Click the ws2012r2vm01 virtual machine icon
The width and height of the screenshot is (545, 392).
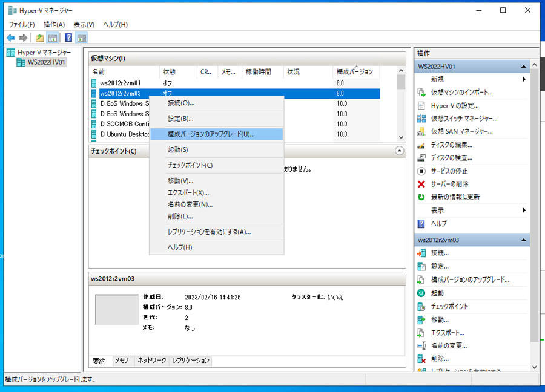point(94,83)
